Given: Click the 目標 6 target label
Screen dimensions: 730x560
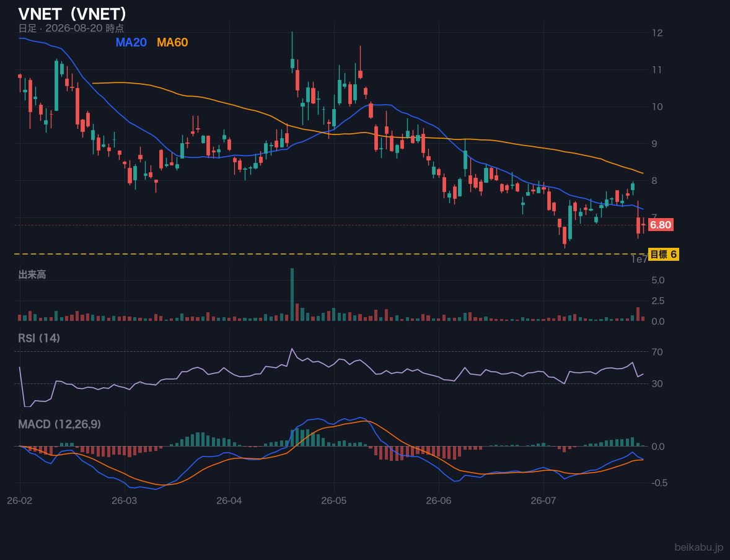Looking at the screenshot, I should (664, 254).
